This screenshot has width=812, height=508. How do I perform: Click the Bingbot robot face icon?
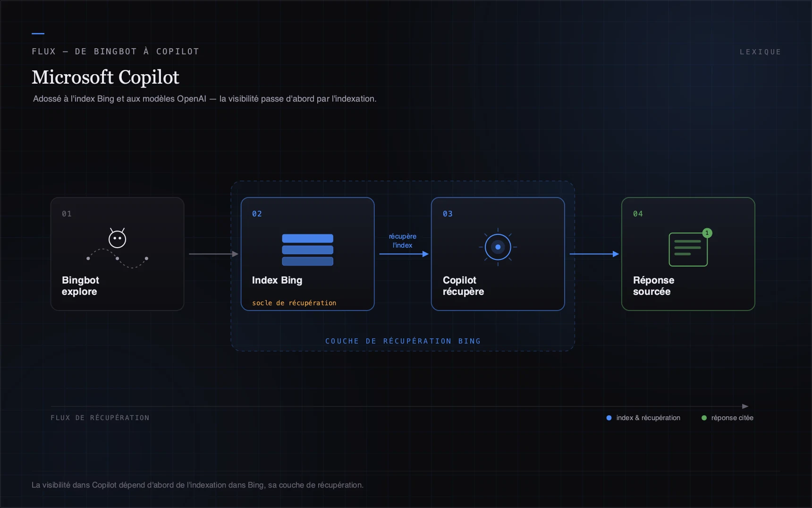tap(117, 238)
